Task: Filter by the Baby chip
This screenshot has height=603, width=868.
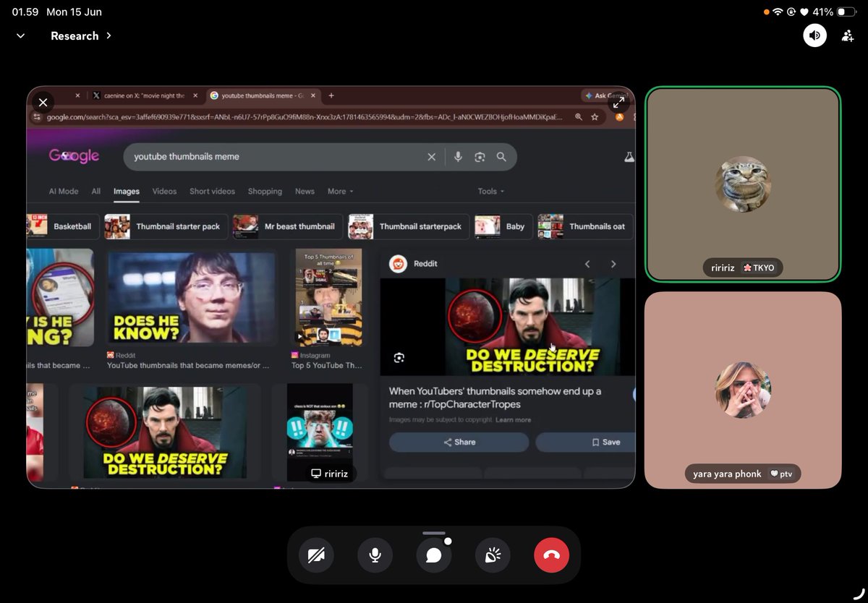Action: click(503, 226)
